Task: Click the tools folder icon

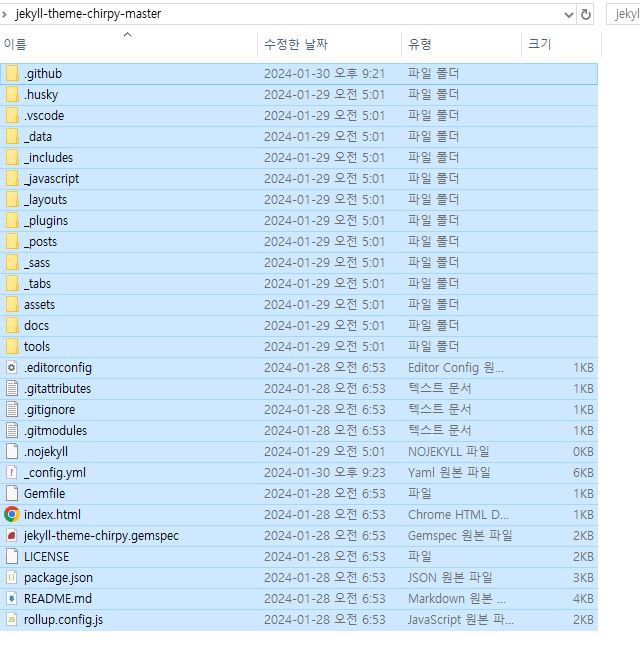Action: point(12,346)
